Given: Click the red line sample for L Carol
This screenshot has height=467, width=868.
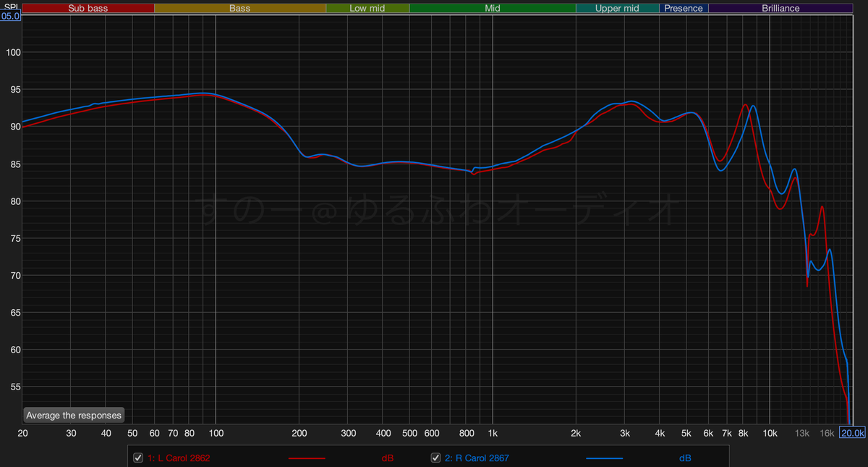Looking at the screenshot, I should 307,458.
